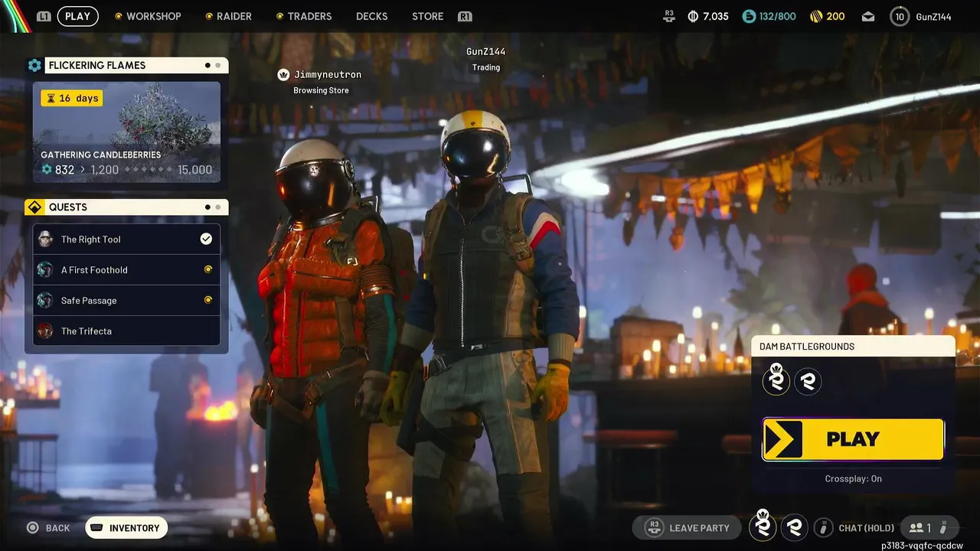Select Safe Passage quest
Image resolution: width=980 pixels, height=551 pixels.
126,300
